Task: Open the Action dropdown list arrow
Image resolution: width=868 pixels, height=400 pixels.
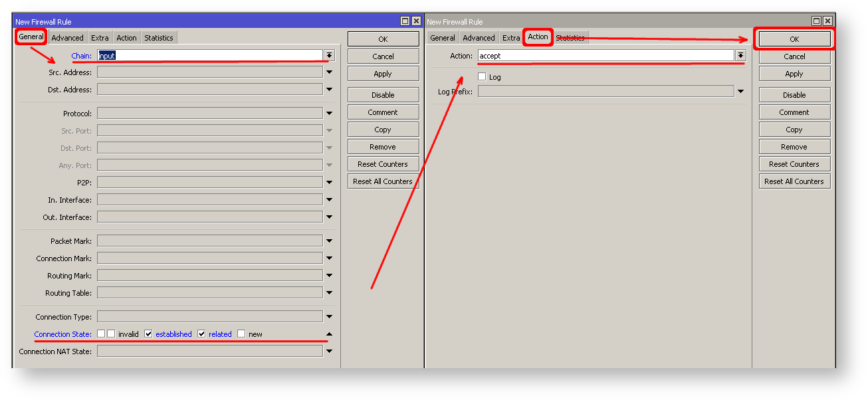Action: [x=740, y=56]
